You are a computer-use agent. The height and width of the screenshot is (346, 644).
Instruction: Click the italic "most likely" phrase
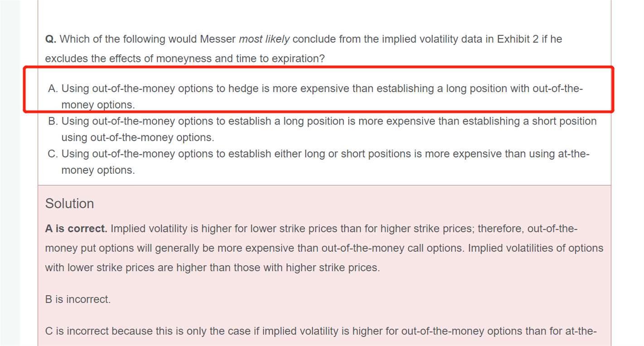point(264,39)
